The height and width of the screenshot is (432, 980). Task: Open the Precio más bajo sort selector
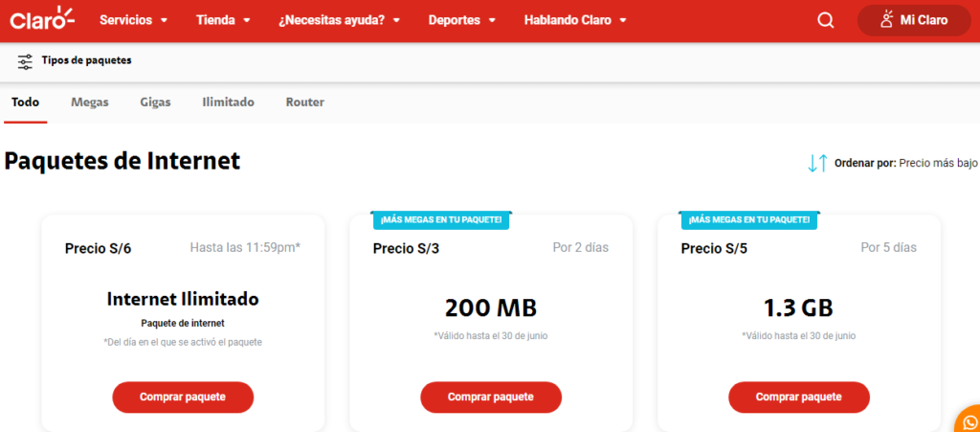pos(938,163)
